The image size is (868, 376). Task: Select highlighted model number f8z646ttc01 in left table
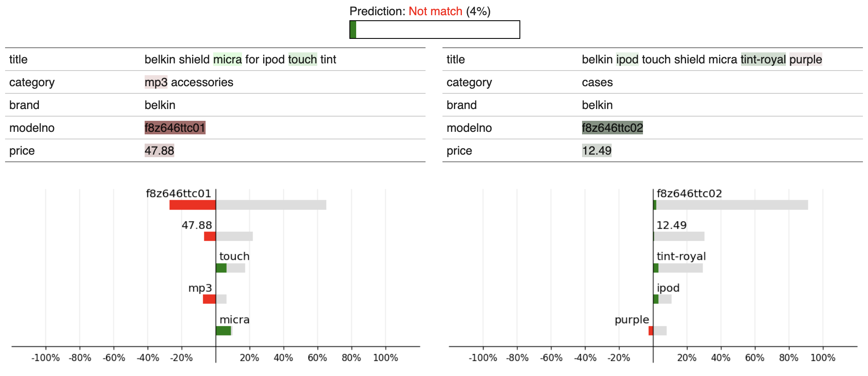175,128
